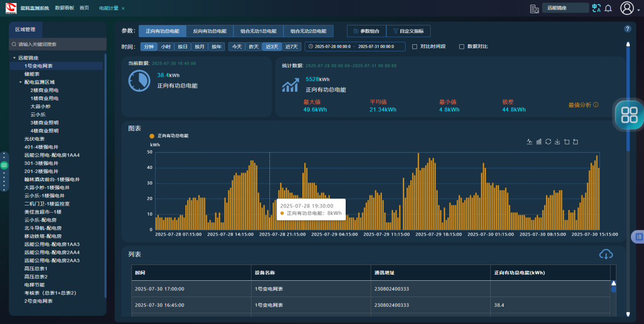
Task: Switch chart to line view icon
Action: [529, 141]
